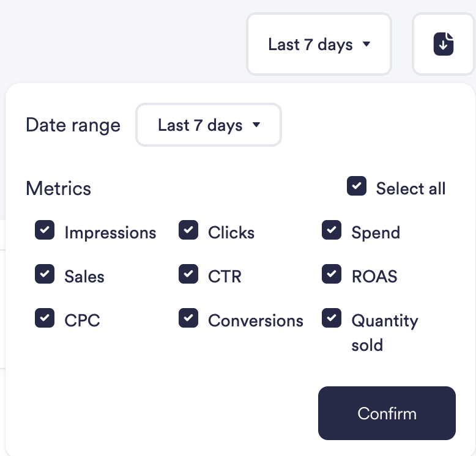Screen dimensions: 476x456
Task: Uncheck the Quantity sold checkbox
Action: click(x=332, y=318)
